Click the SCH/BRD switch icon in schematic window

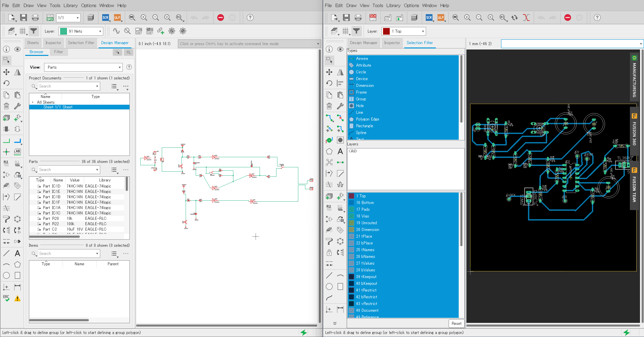click(50, 18)
